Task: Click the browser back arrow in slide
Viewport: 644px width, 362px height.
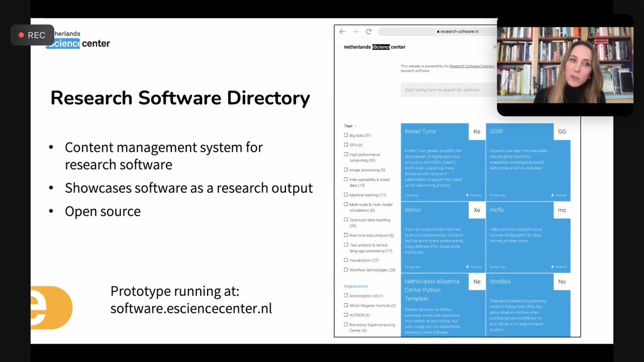Action: click(x=342, y=32)
